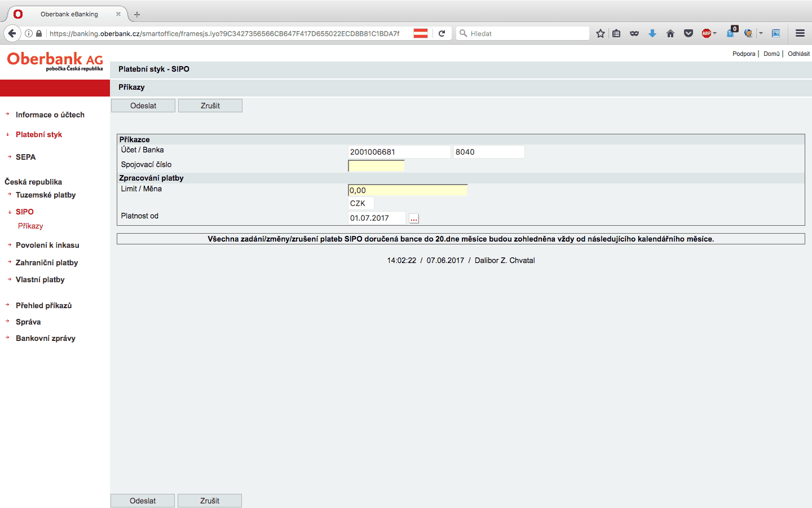Click the CZK currency field
The width and height of the screenshot is (812, 508).
click(361, 203)
